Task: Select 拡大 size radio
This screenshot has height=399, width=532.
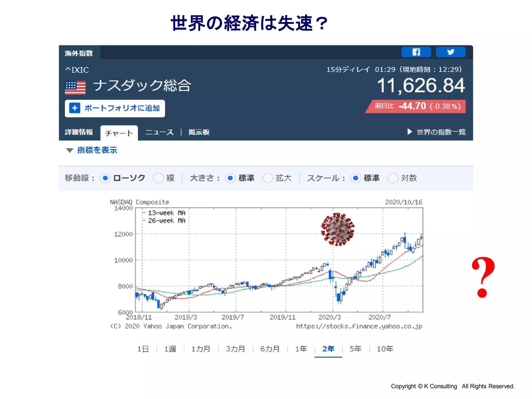Action: coord(267,178)
